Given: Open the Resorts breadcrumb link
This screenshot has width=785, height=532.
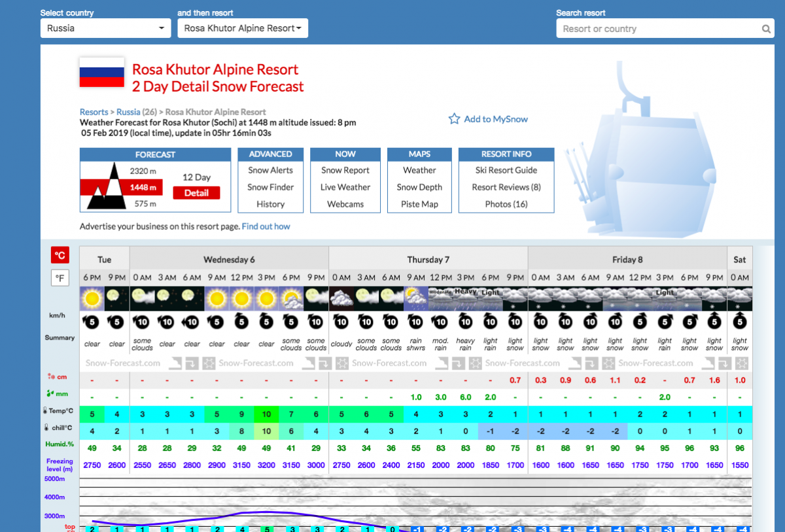Looking at the screenshot, I should click(94, 112).
